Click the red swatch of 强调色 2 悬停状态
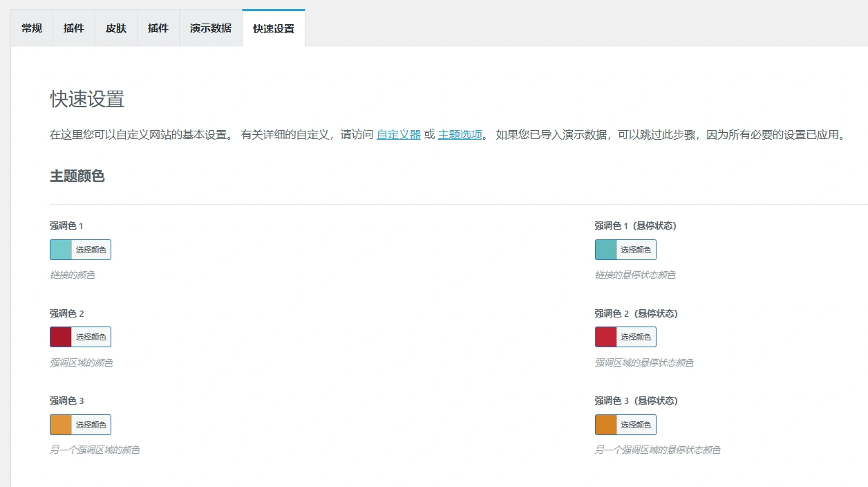Viewport: 868px width, 487px height. (605, 337)
